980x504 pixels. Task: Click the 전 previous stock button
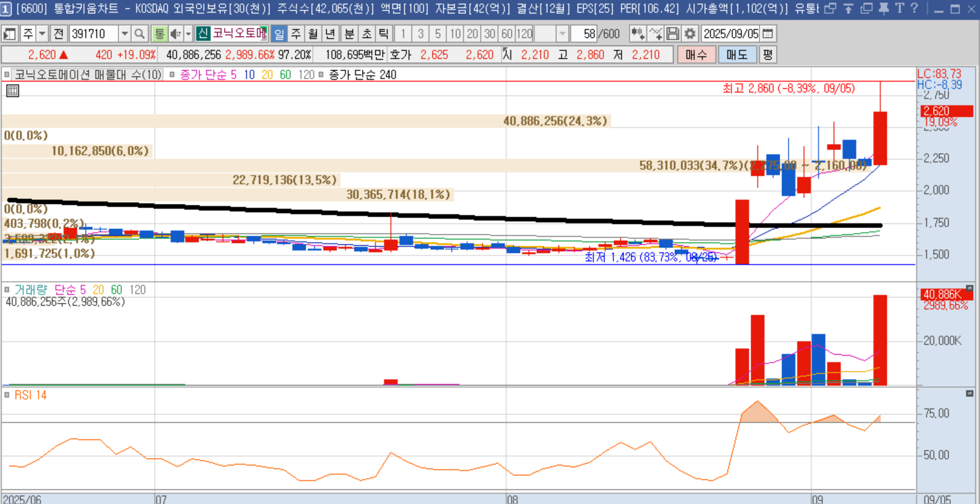tap(58, 34)
